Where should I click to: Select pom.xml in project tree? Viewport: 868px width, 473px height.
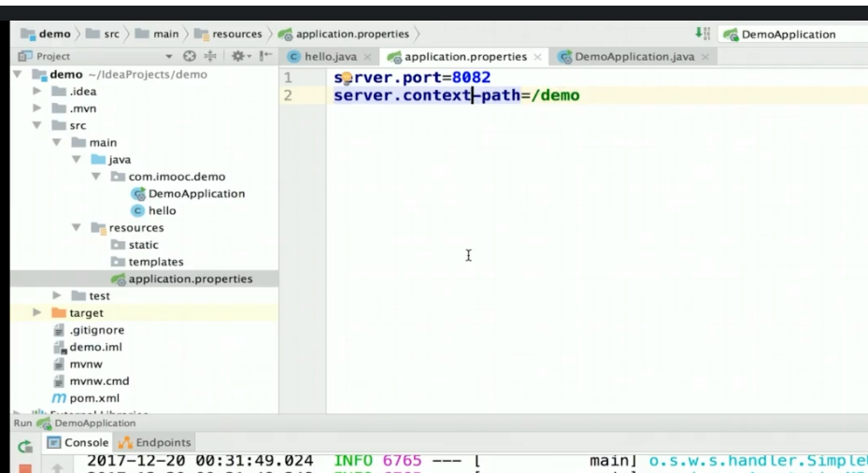click(94, 398)
